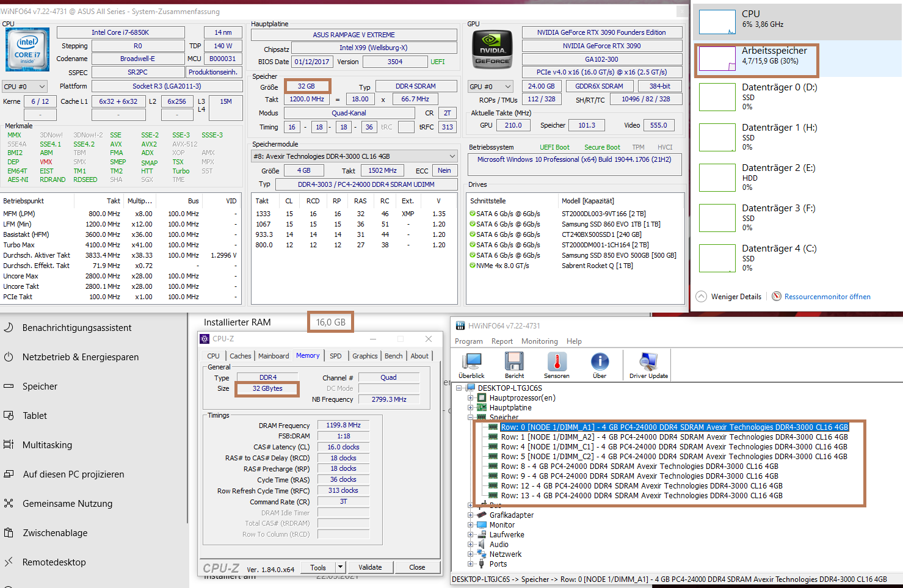
Task: Select the Tablet icon in Settings sidebar
Action: (x=9, y=415)
